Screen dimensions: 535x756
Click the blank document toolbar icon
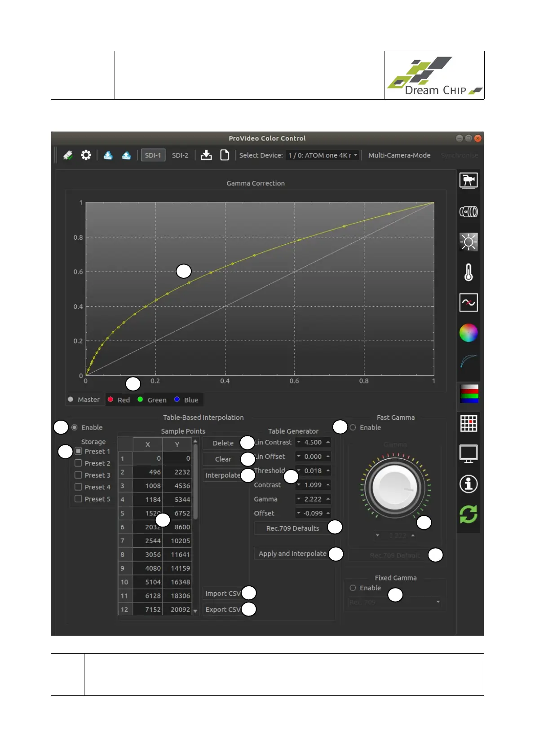pyautogui.click(x=225, y=155)
